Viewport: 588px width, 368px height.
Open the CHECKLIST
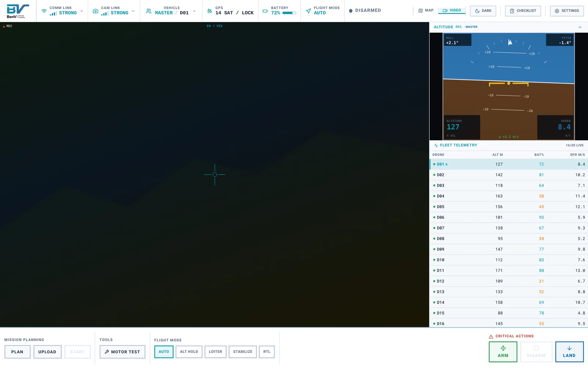523,11
